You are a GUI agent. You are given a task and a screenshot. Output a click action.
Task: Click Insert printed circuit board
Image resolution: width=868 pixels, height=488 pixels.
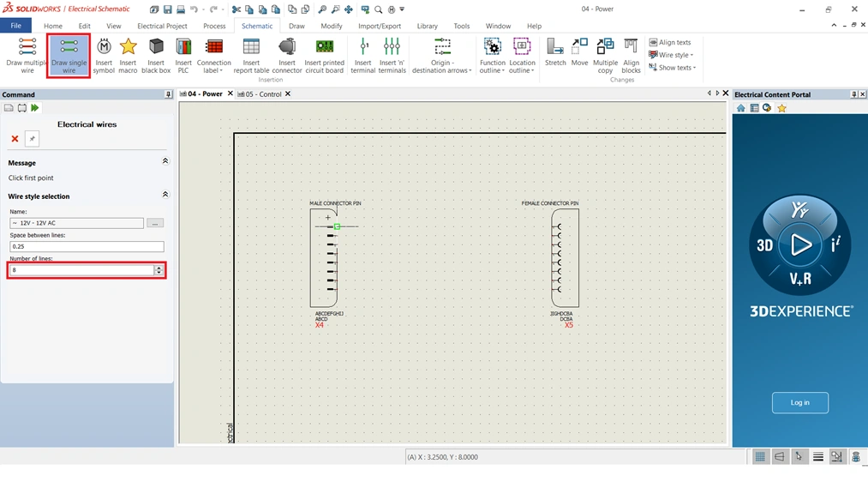click(x=325, y=56)
